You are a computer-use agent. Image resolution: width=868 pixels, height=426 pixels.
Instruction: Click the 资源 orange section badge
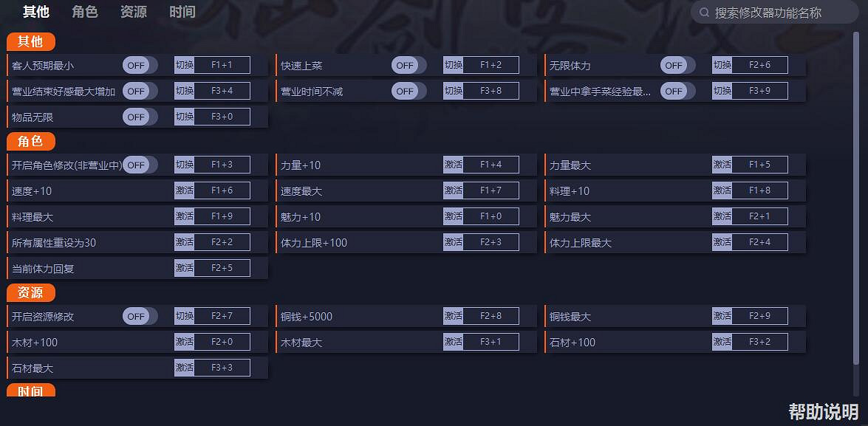(30, 292)
